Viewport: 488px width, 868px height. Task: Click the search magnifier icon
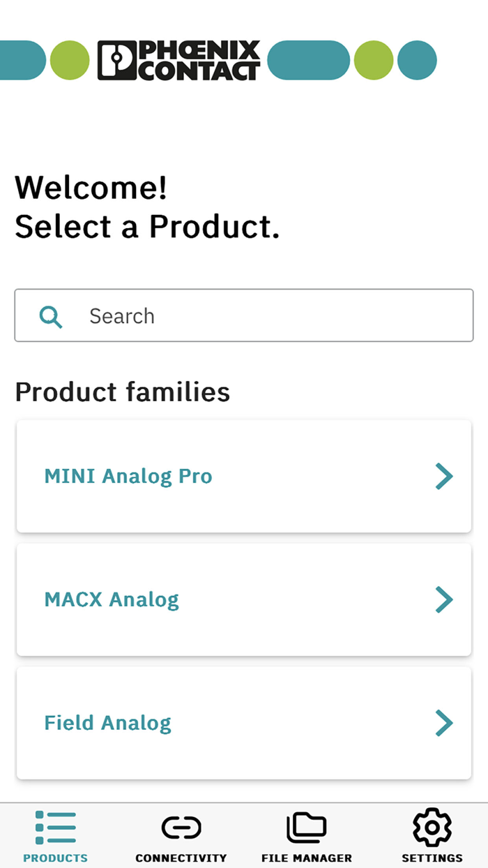pos(51,317)
